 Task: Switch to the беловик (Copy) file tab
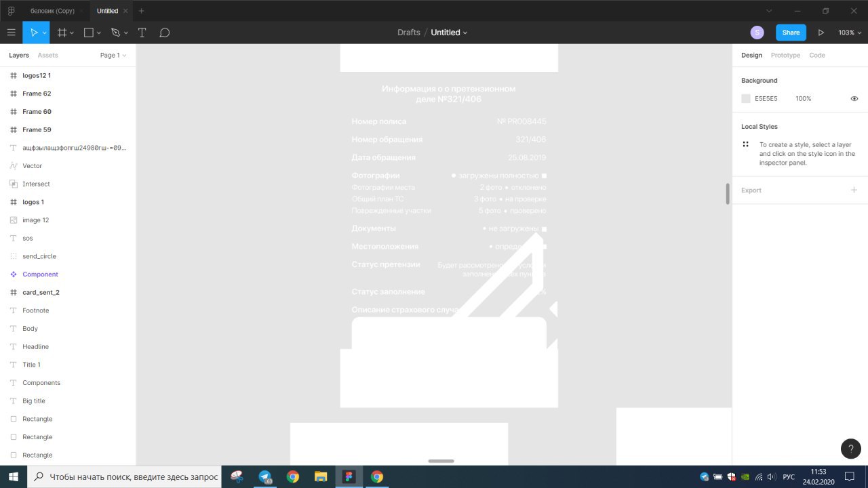53,11
